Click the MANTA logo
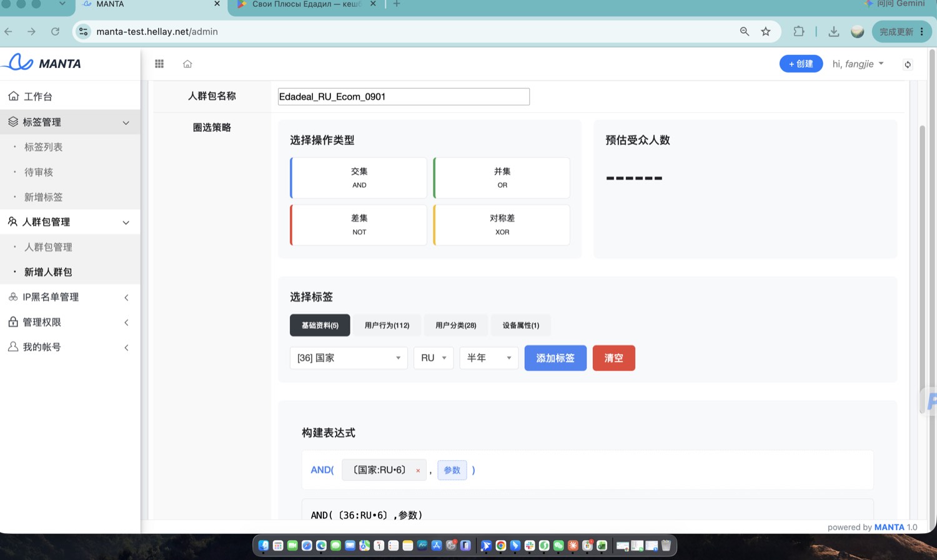 42,62
